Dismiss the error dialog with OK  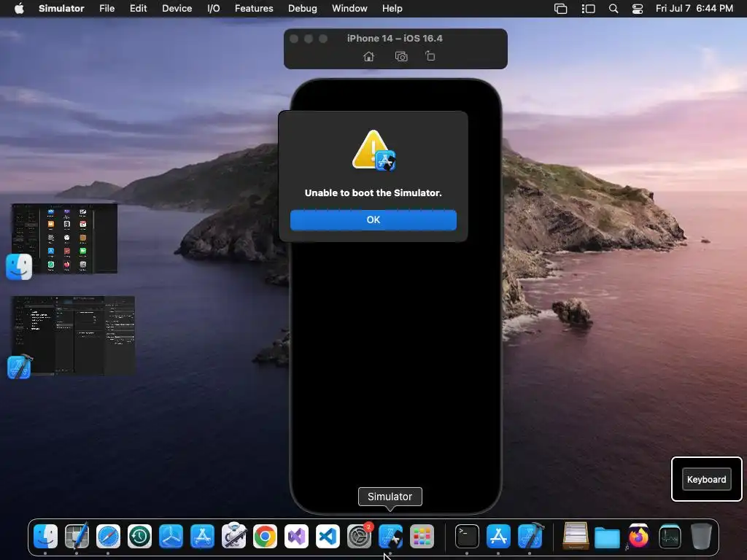(x=373, y=220)
